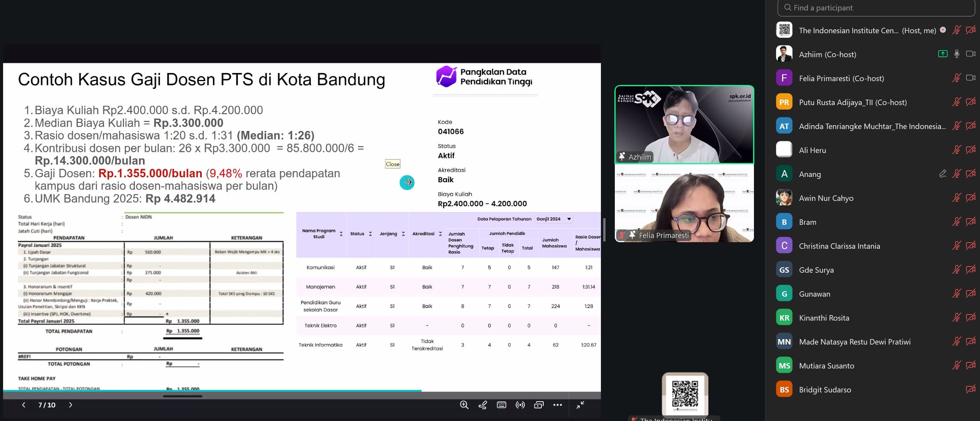Sort table by Akreditasi column arrows
The image size is (980, 421).
point(440,234)
